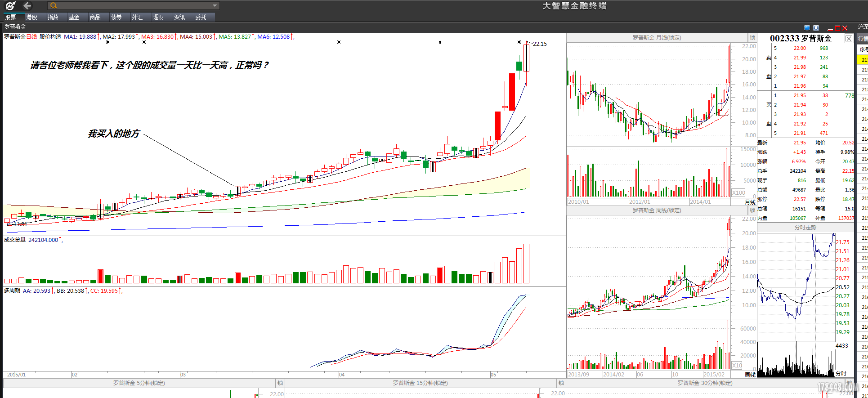Click the 涨幅 6.97% value

tap(799, 161)
